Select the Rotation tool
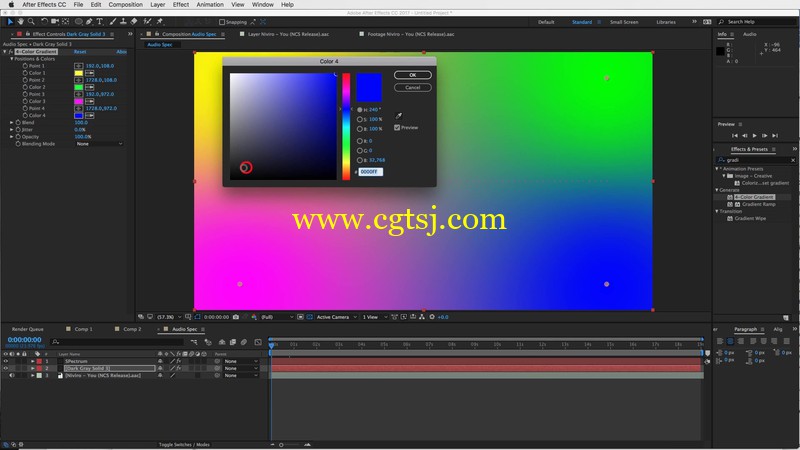800x450 pixels. click(x=44, y=21)
